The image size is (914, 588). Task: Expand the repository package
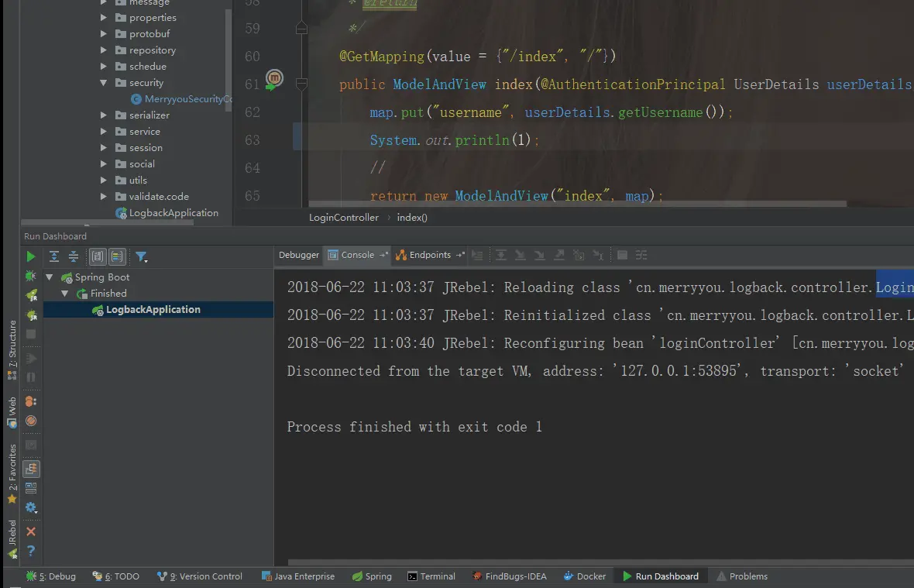pos(103,50)
